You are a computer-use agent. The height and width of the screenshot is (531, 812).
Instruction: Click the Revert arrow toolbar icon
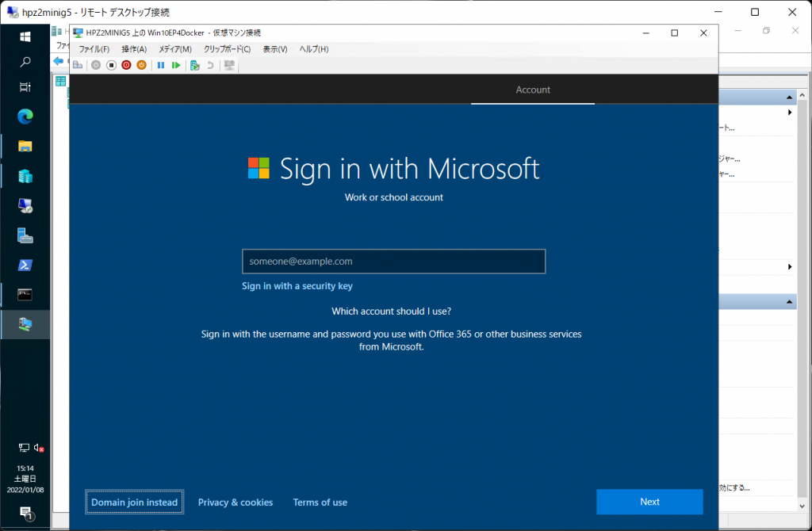click(x=210, y=65)
